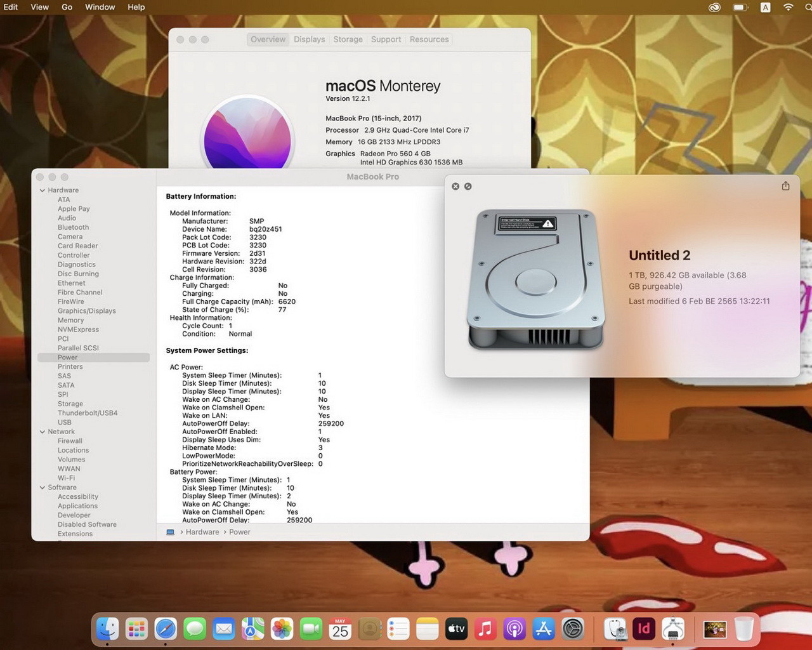
Task: Open Music app in the Dock
Action: (485, 629)
